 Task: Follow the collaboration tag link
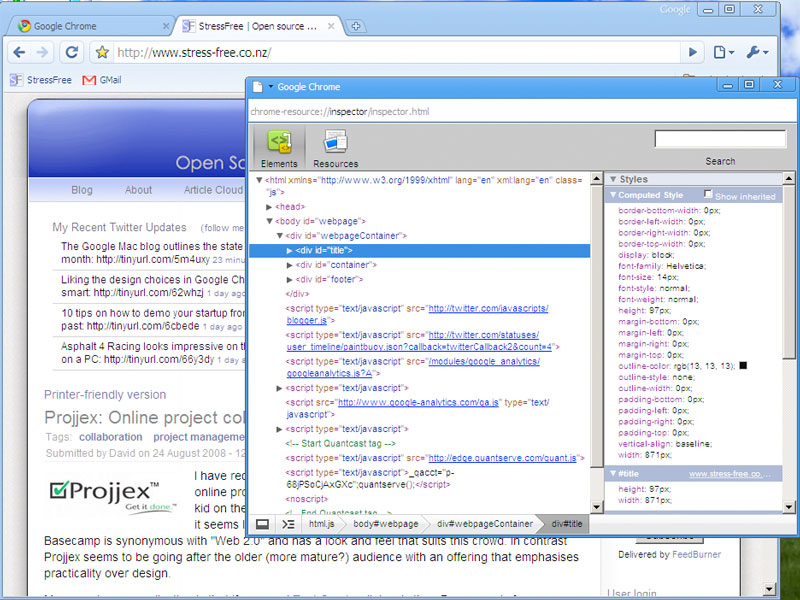click(111, 437)
